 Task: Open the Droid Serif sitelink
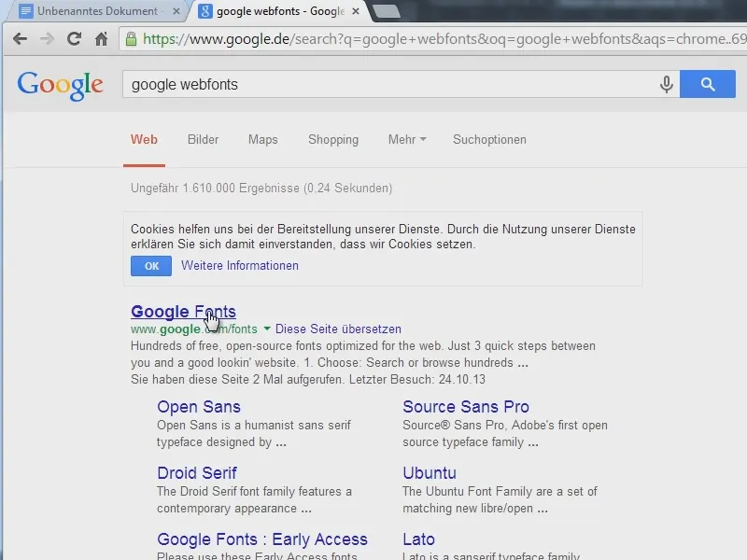pyautogui.click(x=197, y=473)
